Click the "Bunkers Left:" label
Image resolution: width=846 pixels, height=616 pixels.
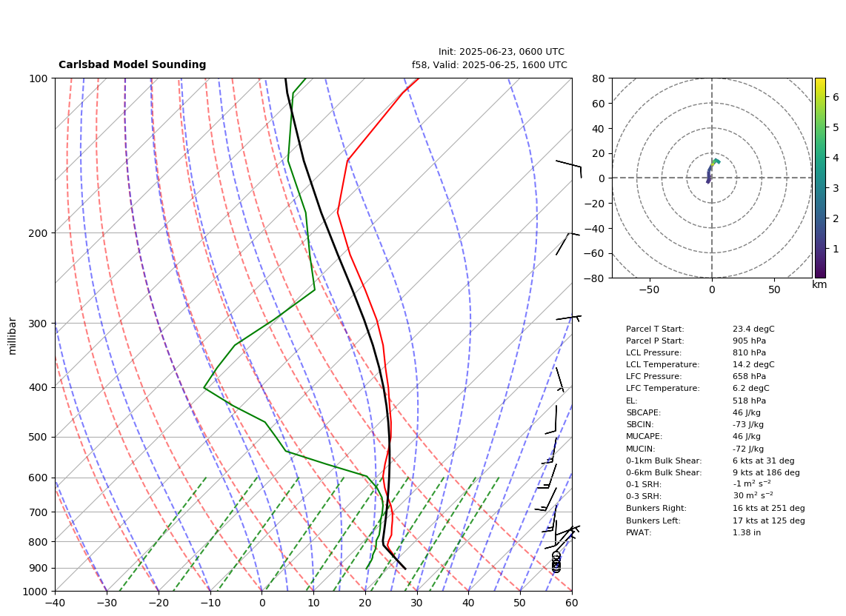click(x=653, y=520)
